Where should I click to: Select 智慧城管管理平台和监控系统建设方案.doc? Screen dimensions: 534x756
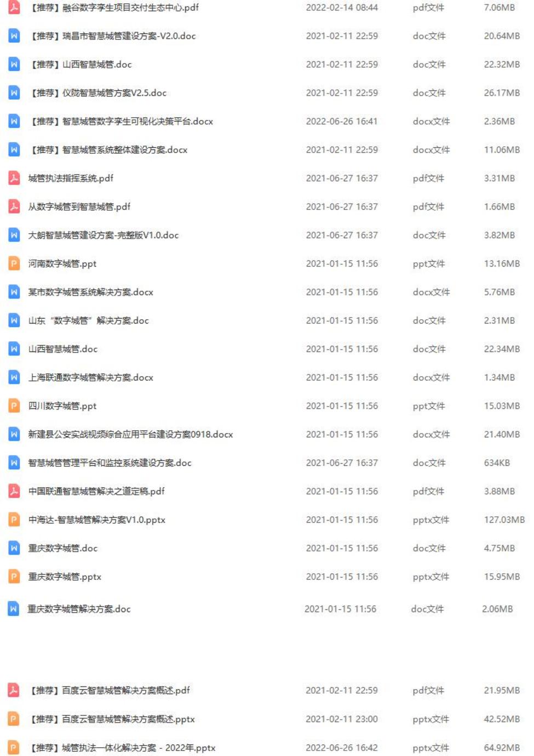[x=110, y=463]
